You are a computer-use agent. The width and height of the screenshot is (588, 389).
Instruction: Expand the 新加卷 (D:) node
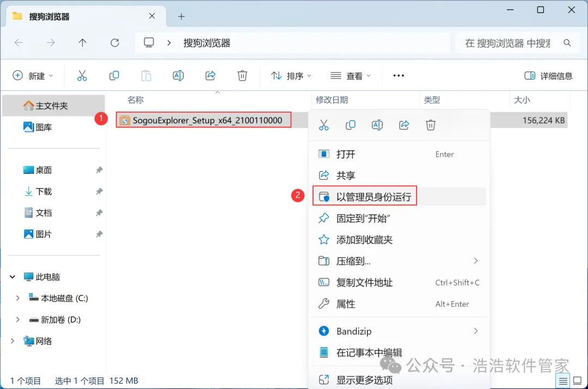[x=17, y=320]
